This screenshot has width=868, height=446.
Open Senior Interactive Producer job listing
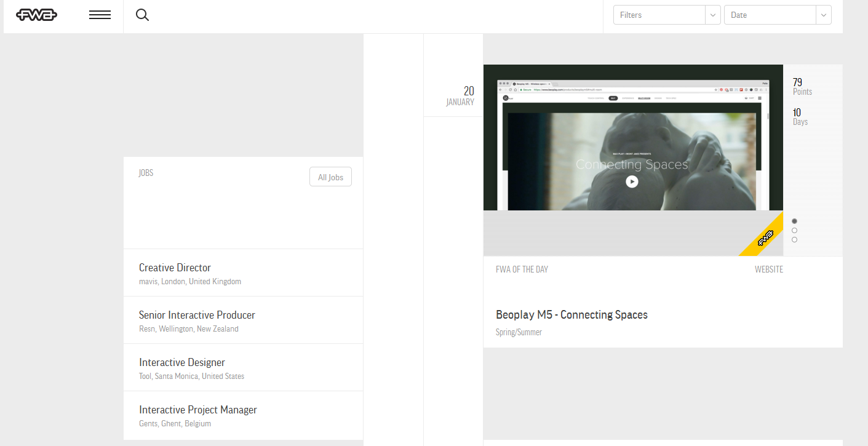coord(243,320)
